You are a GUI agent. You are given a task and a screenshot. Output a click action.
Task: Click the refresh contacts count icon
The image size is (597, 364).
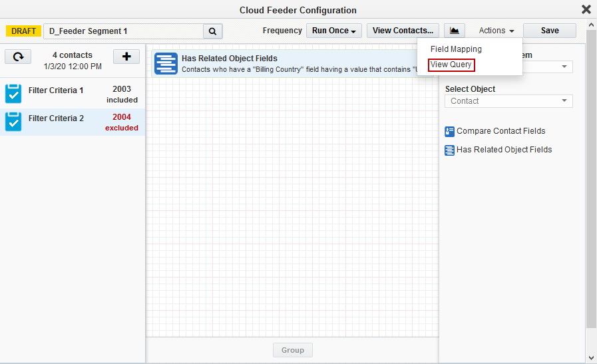tap(18, 57)
